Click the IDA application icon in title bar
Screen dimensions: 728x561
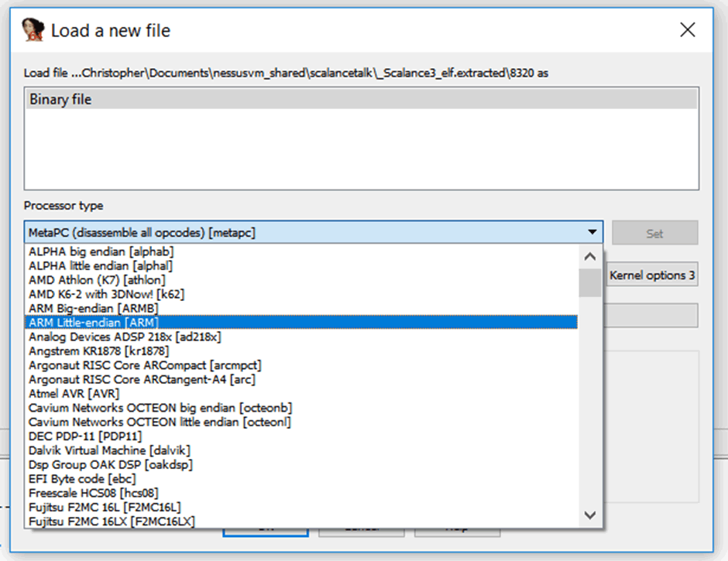pos(33,30)
